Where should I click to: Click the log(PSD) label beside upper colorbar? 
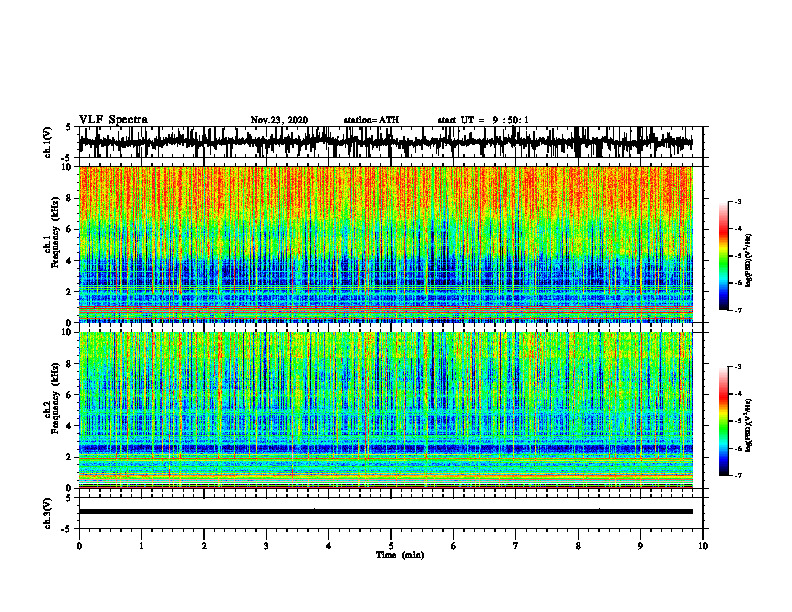tap(749, 260)
